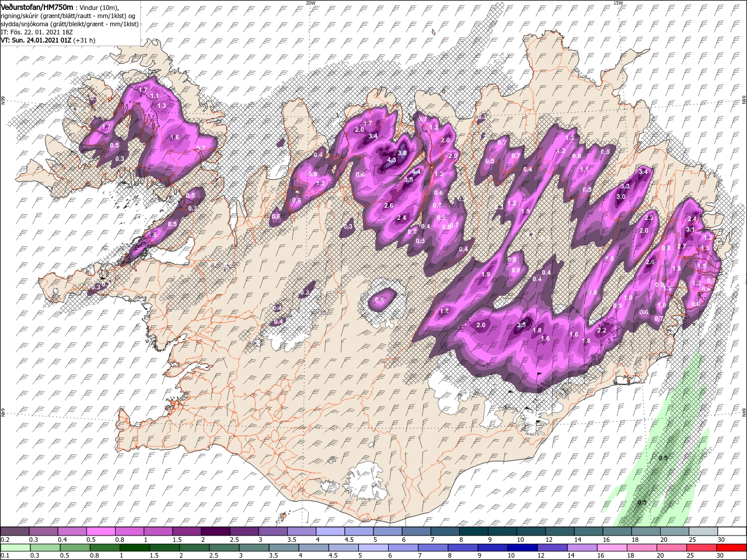Click the 4.4 precipitation value on map
Viewport: 747px width, 560px height.
coord(416,172)
